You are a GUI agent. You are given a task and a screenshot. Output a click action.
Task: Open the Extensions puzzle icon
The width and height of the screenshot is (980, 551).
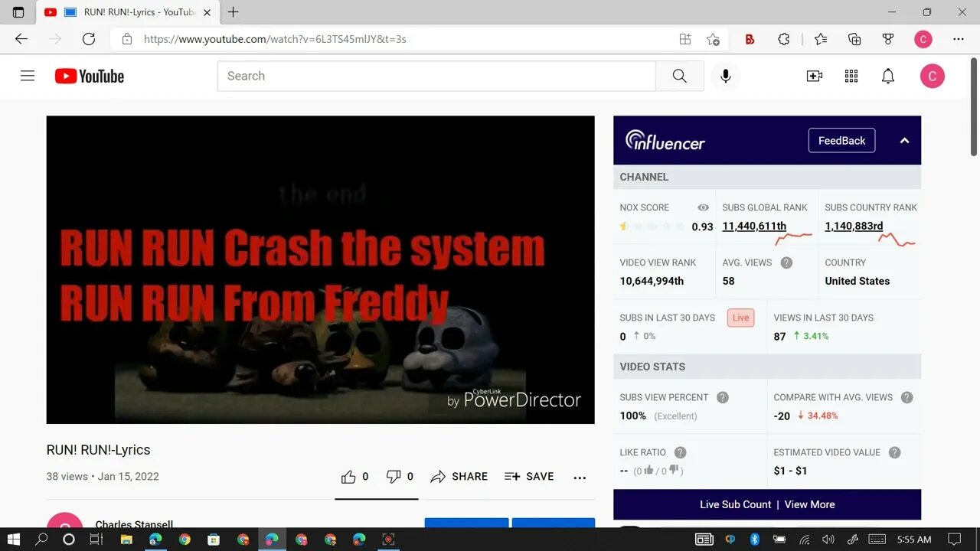click(x=784, y=39)
